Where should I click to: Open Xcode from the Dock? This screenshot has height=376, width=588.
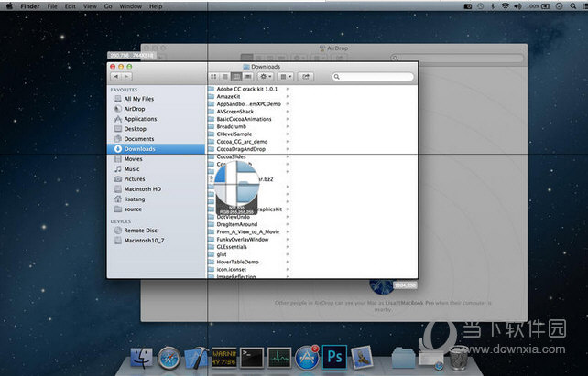[196, 358]
